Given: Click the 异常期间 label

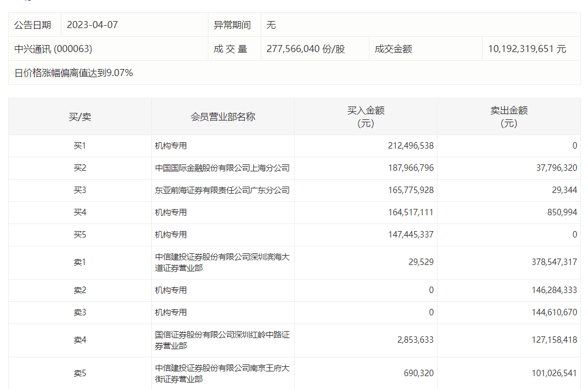Looking at the screenshot, I should pyautogui.click(x=232, y=25).
